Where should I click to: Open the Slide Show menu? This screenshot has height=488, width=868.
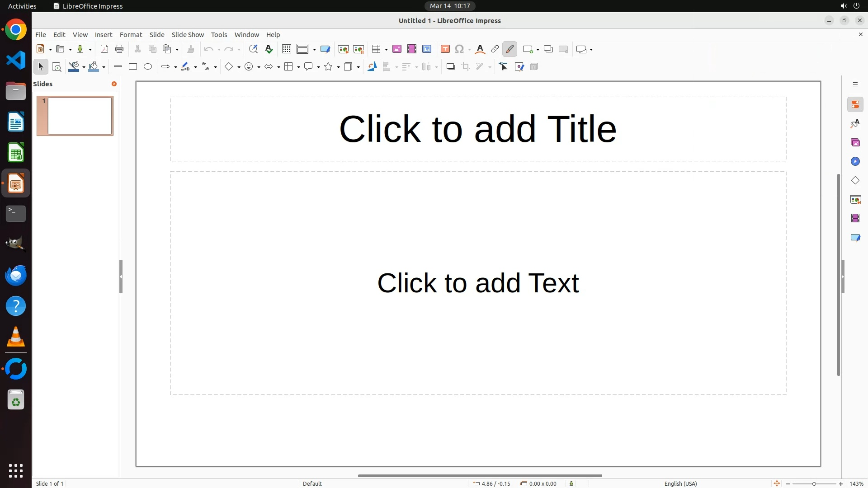coord(188,35)
